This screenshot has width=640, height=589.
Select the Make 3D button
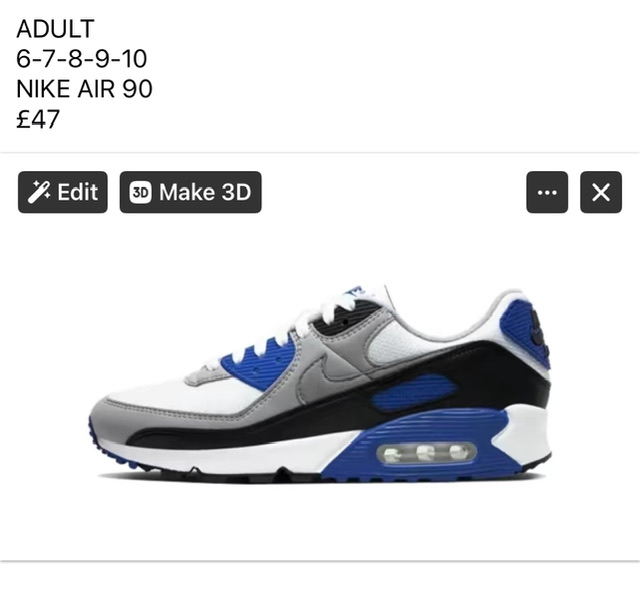pos(191,192)
